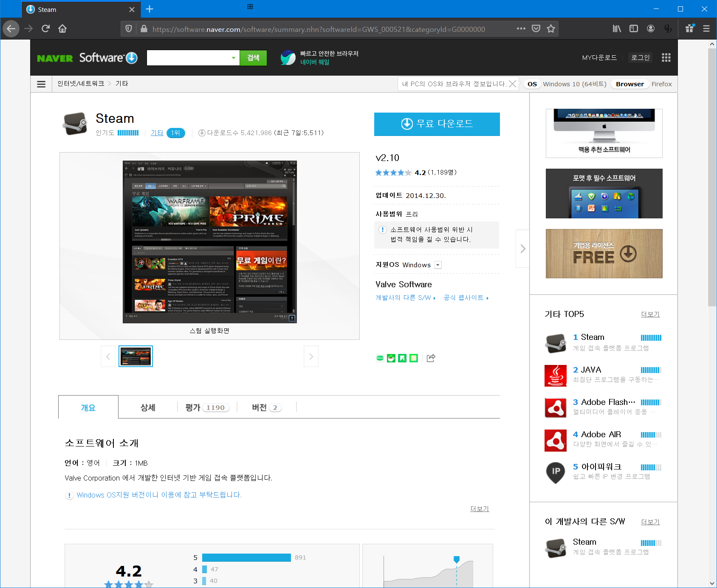Image resolution: width=717 pixels, height=588 pixels.
Task: Open the 버전 2 tab
Action: point(267,407)
